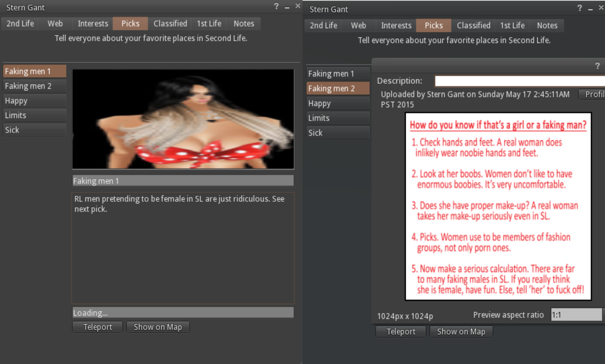Open 1st Life tab in left window
The image size is (605, 364).
209,23
